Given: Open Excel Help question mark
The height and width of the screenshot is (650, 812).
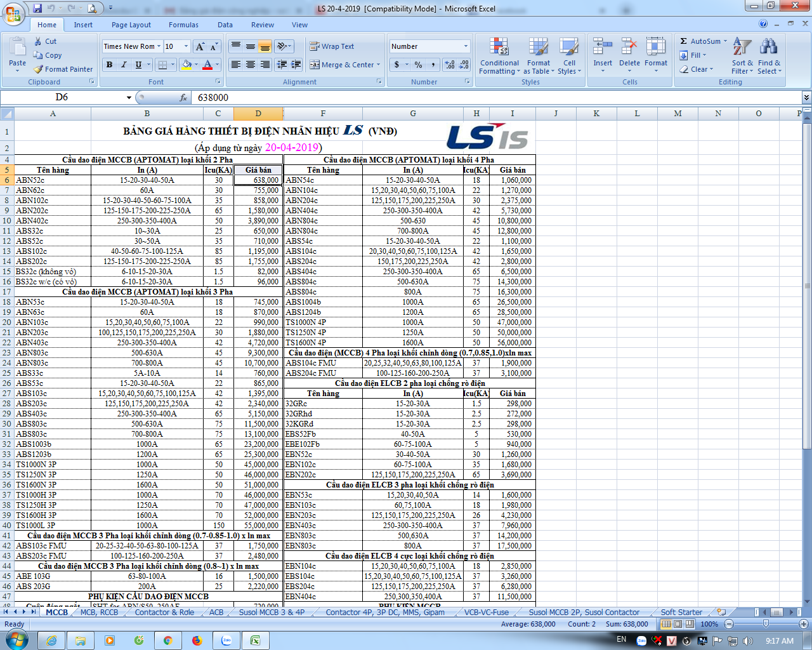Looking at the screenshot, I should pos(763,23).
